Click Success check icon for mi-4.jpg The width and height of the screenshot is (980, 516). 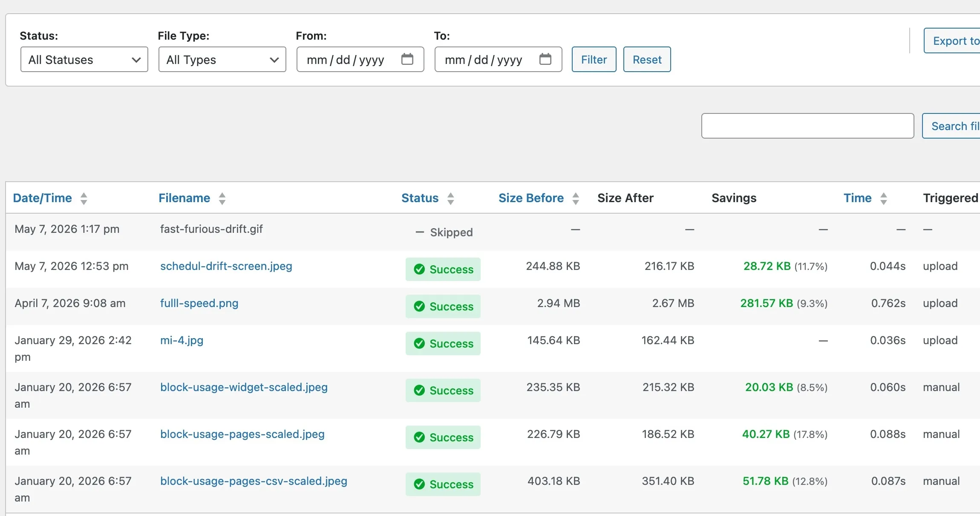click(x=419, y=343)
